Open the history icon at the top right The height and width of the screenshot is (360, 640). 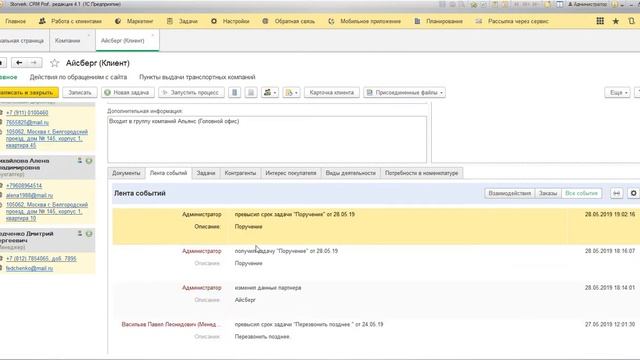coord(632,21)
